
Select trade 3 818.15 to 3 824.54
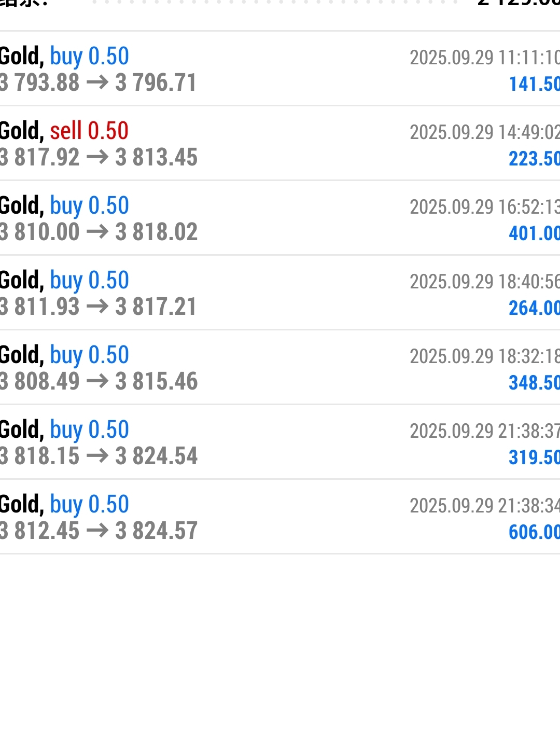(x=99, y=456)
